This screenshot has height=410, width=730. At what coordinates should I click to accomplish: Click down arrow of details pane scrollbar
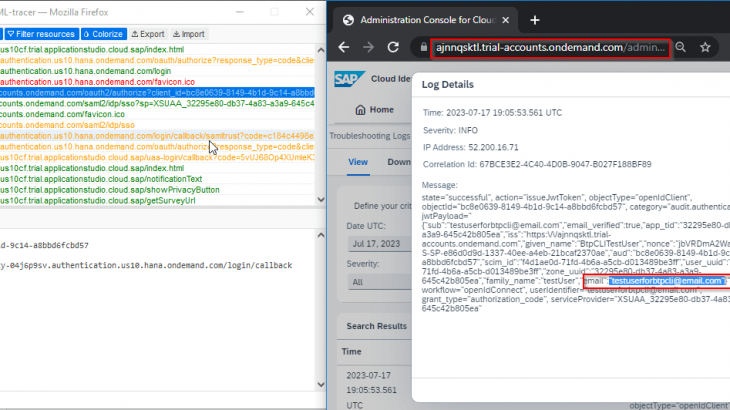click(321, 384)
